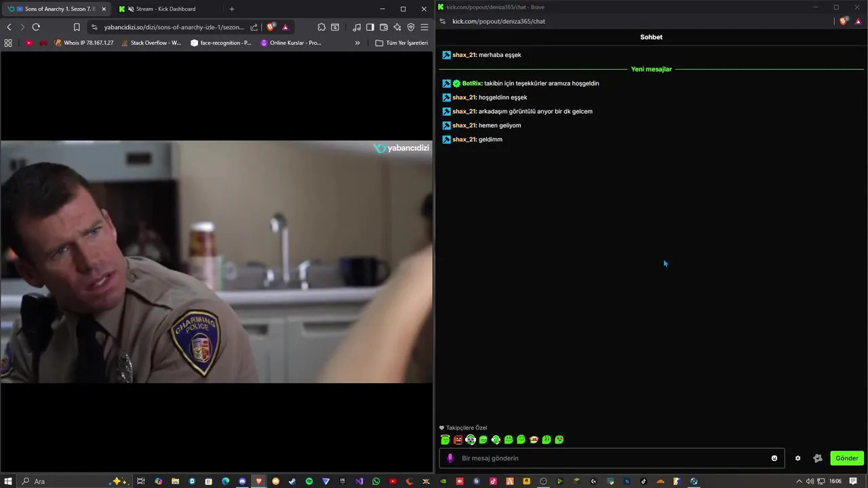The width and height of the screenshot is (868, 488).
Task: Open Tüm Yer İşaretleri folder
Action: 401,43
